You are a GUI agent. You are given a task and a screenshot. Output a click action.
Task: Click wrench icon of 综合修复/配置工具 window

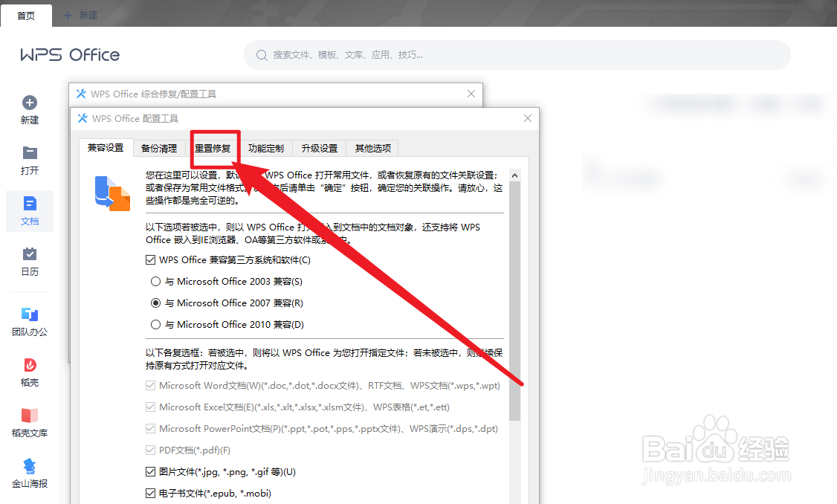tap(81, 94)
